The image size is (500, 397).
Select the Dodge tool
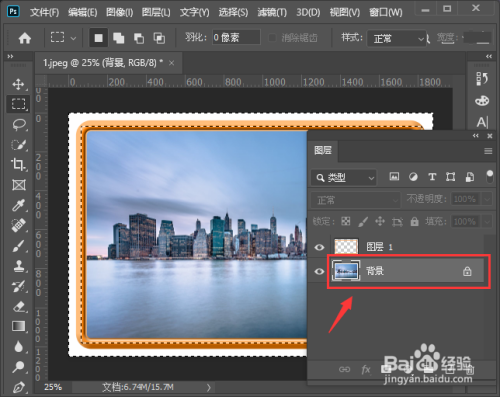coord(18,367)
